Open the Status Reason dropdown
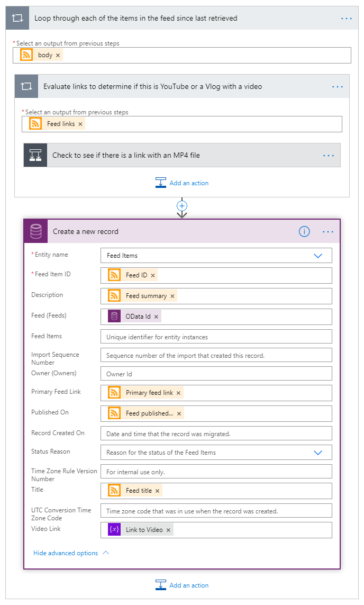 [x=318, y=453]
